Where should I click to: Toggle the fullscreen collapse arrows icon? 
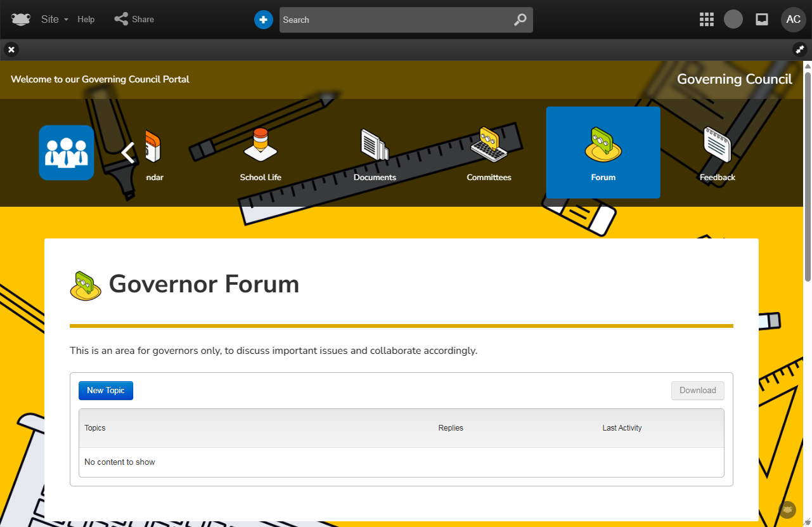800,49
